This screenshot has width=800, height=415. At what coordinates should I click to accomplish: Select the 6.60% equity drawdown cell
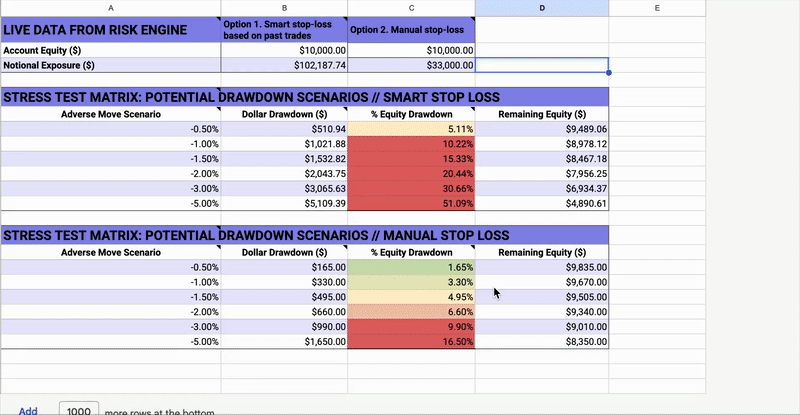pyautogui.click(x=411, y=311)
